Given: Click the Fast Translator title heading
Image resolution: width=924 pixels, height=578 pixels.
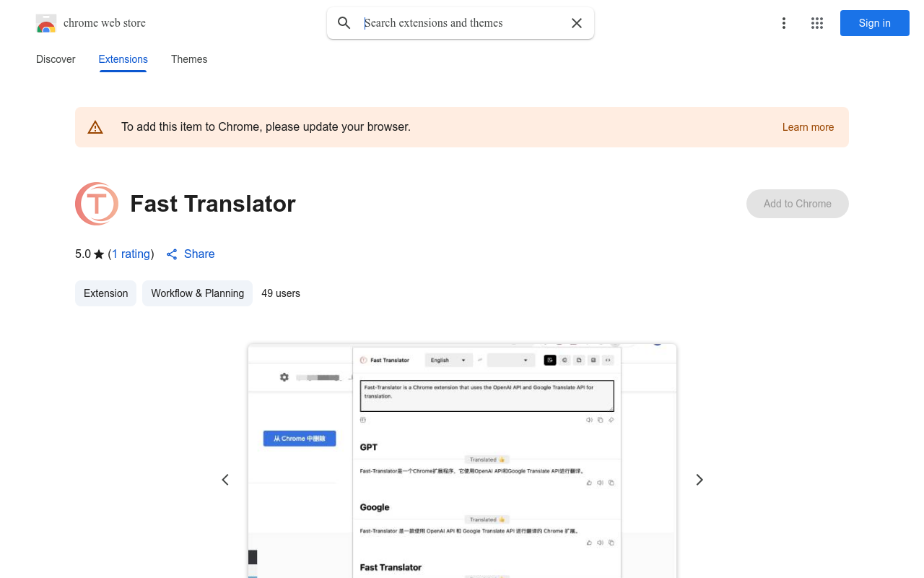Looking at the screenshot, I should pyautogui.click(x=213, y=204).
